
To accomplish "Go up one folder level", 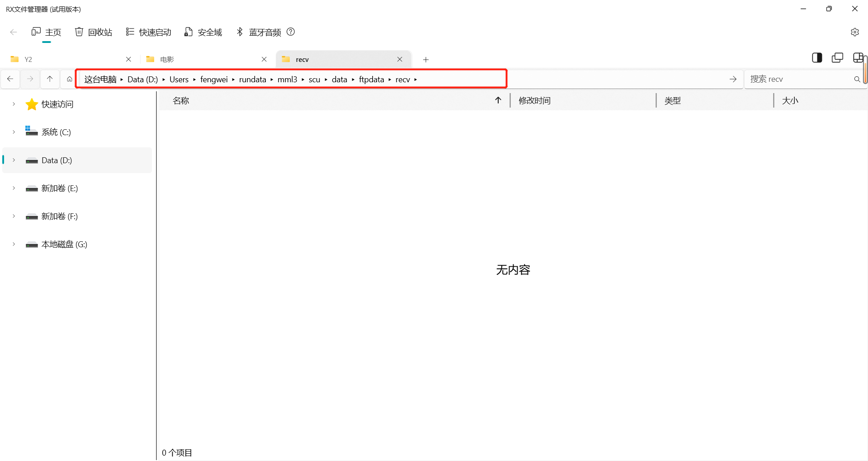I will (50, 79).
